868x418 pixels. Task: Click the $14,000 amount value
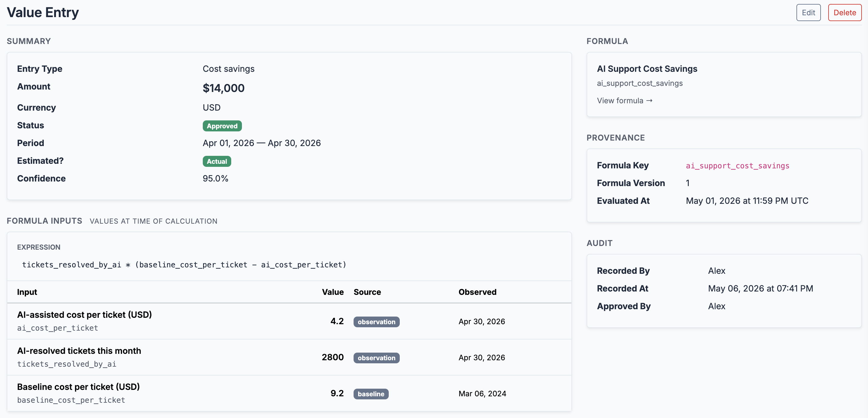(x=223, y=88)
